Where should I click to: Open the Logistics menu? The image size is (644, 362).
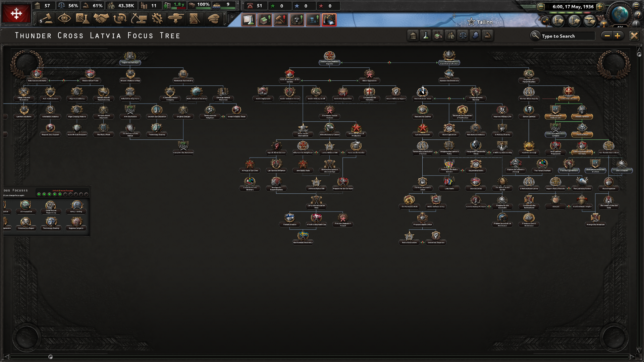195,19
